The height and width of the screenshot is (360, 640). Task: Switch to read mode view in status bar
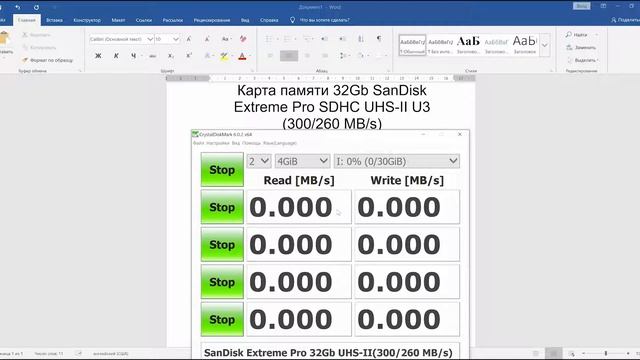point(536,353)
